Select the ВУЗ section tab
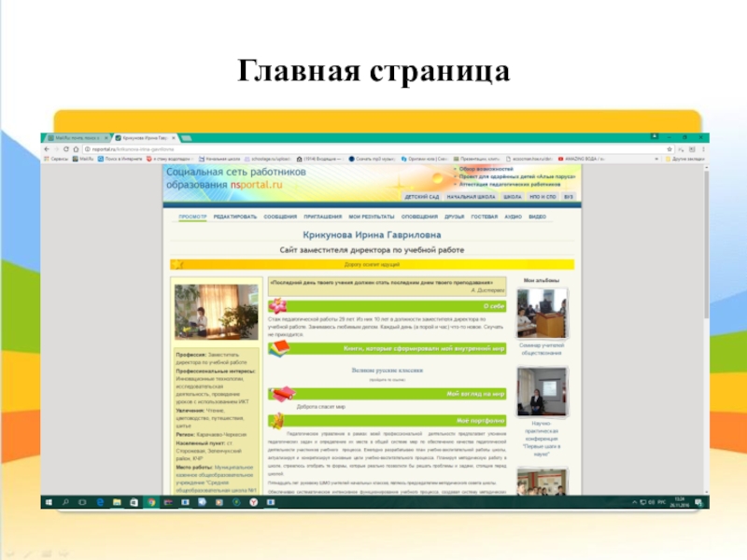 [x=569, y=197]
